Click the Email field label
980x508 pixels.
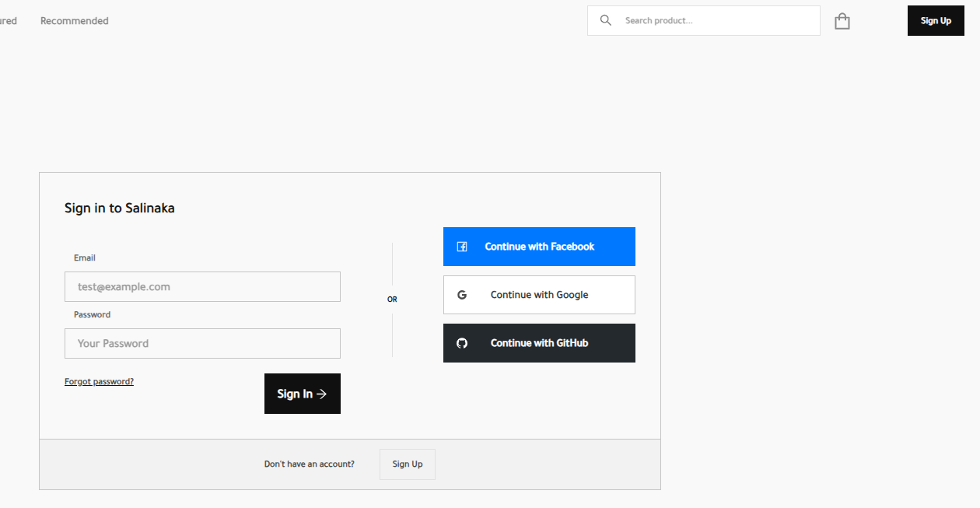(x=85, y=258)
